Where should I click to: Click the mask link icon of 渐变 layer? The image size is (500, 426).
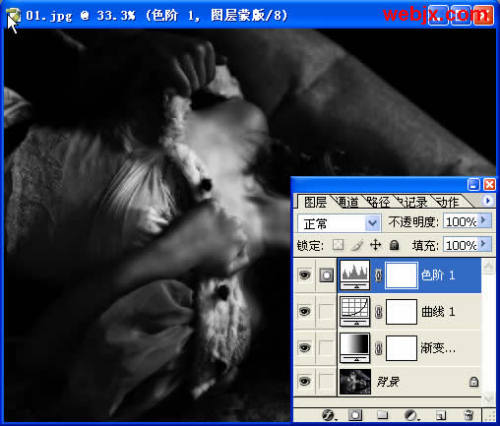tap(378, 348)
